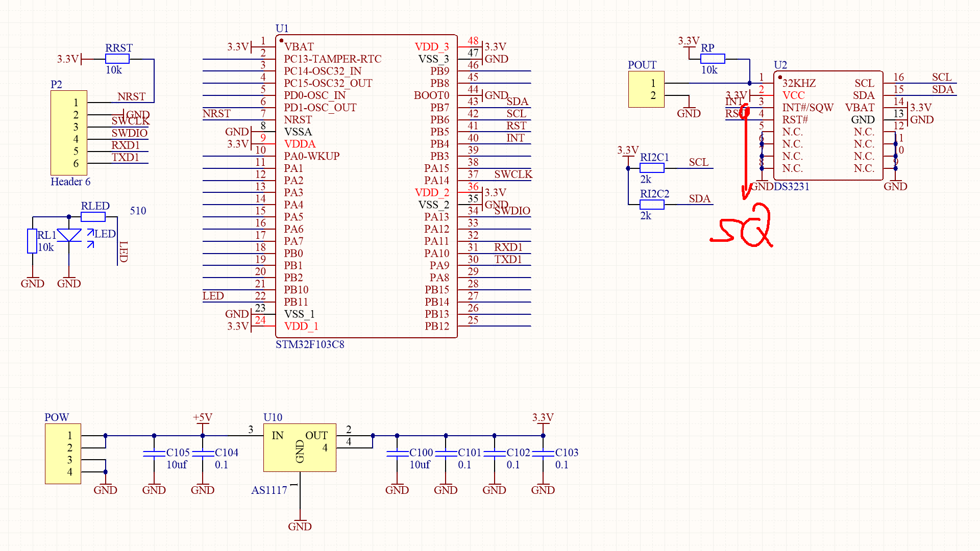The image size is (980, 551).
Task: Select capacitor C105 symbol
Action: [154, 454]
